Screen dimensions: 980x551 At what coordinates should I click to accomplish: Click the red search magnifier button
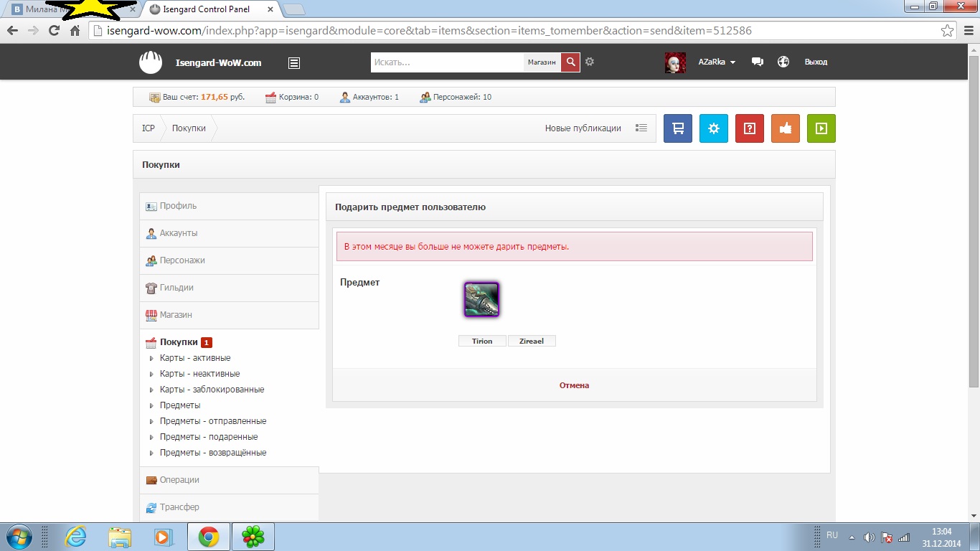(x=570, y=62)
